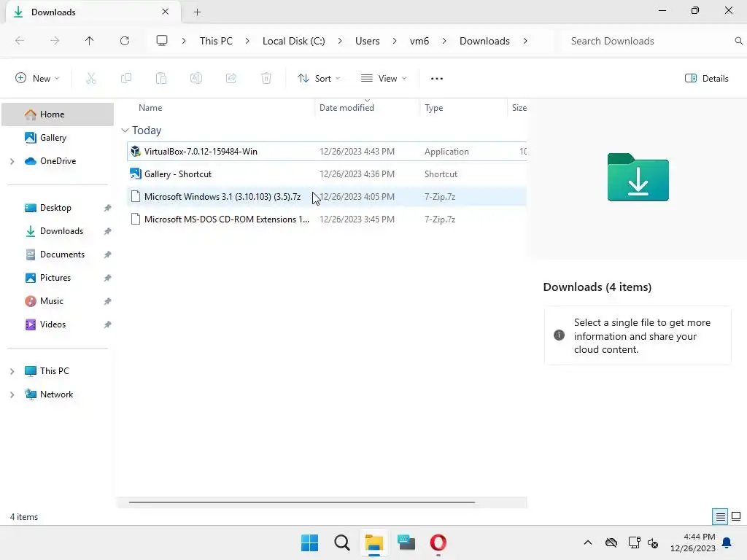Screen dimensions: 747x560
Task: Expand This PC tree node
Action: (x=12, y=371)
